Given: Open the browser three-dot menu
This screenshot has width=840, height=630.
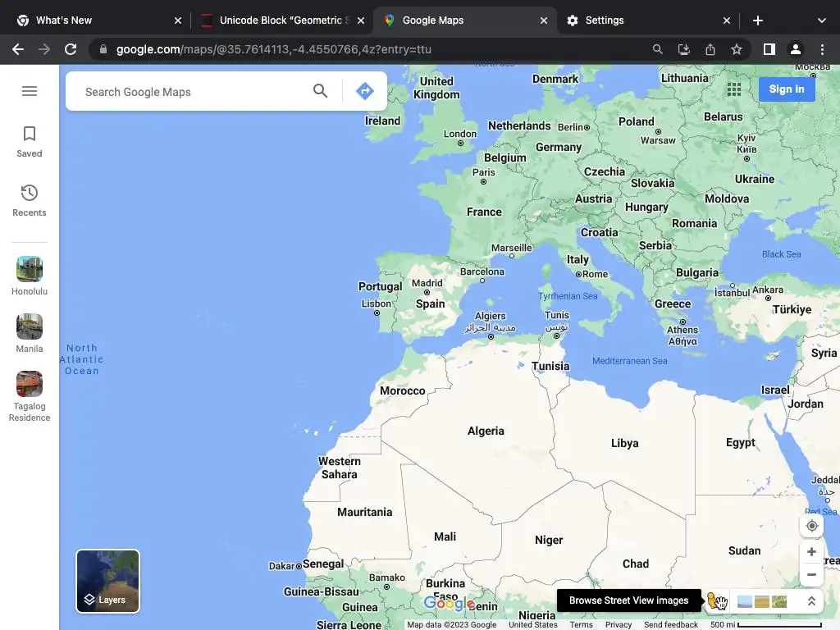Looking at the screenshot, I should click(822, 49).
